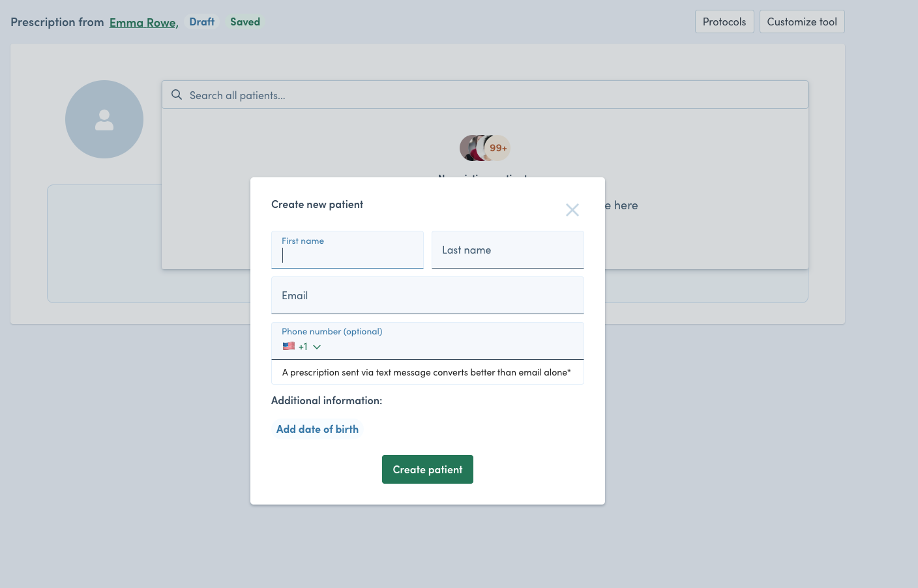This screenshot has height=588, width=918.
Task: Click the search magnifier icon
Action: click(x=176, y=95)
